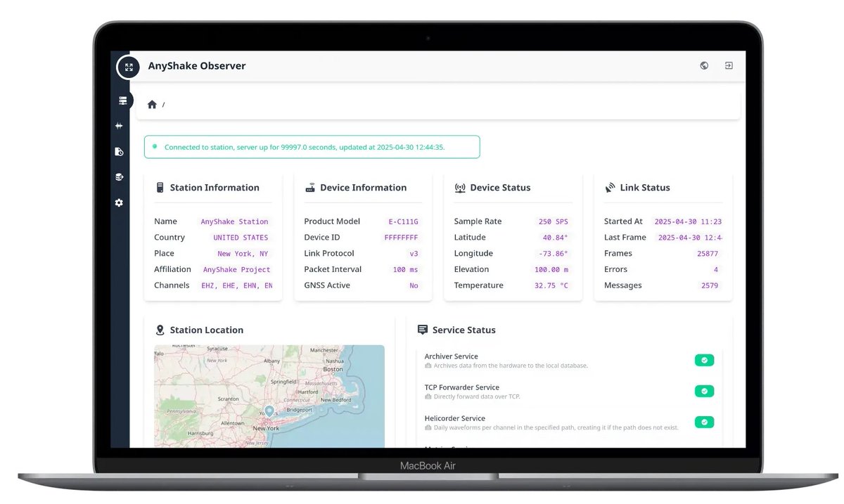The width and height of the screenshot is (844, 504).
Task: Toggle the Archiver Service green check
Action: click(x=704, y=360)
